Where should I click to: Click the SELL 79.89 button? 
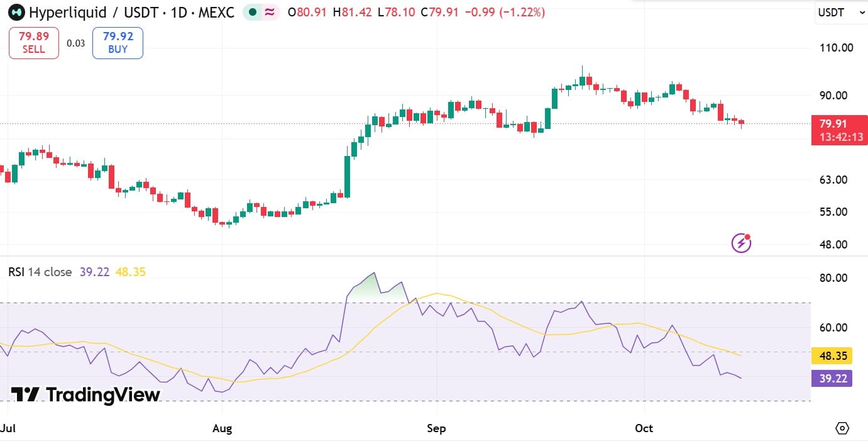click(34, 43)
